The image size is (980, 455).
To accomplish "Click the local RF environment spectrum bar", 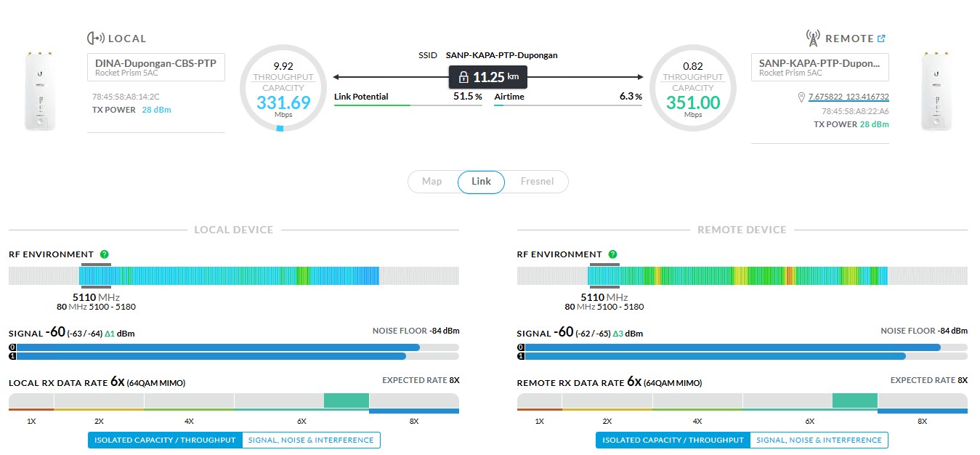I will point(232,275).
